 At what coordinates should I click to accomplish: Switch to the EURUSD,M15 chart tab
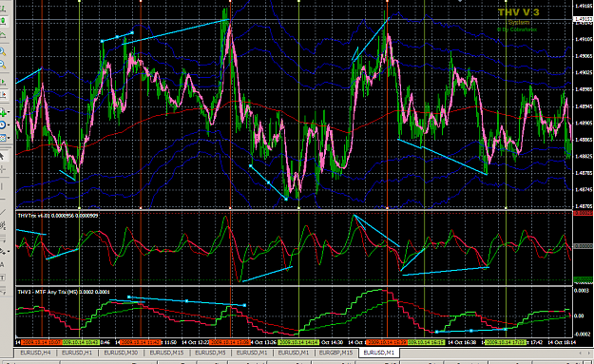(166, 353)
